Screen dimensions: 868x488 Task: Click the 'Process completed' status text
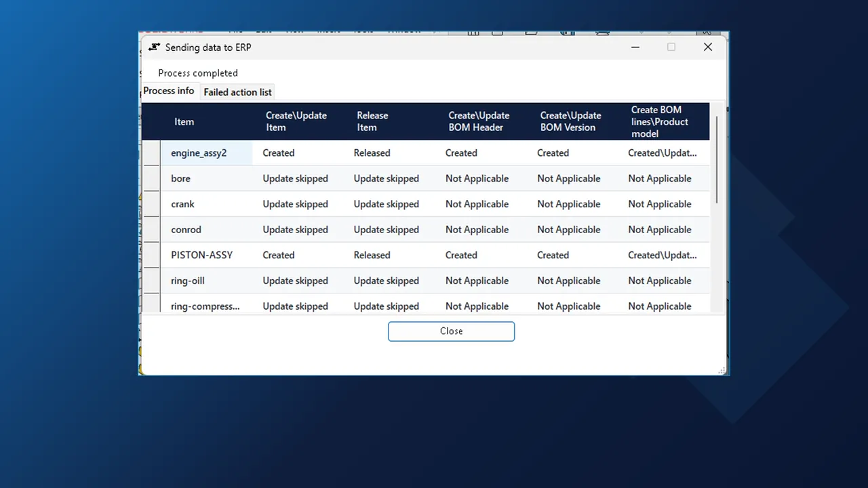[x=198, y=73]
